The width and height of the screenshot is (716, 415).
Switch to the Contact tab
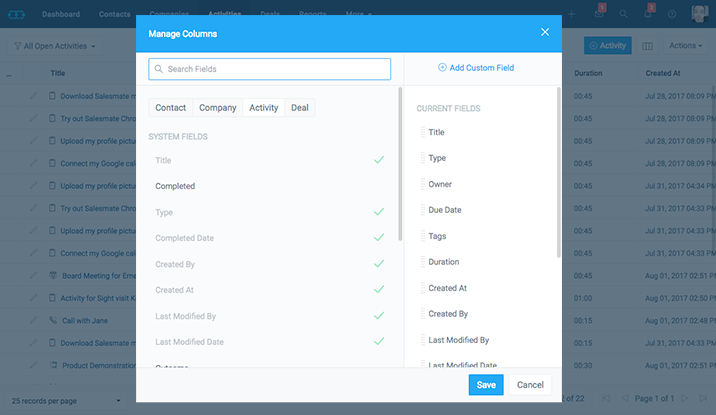pos(170,108)
